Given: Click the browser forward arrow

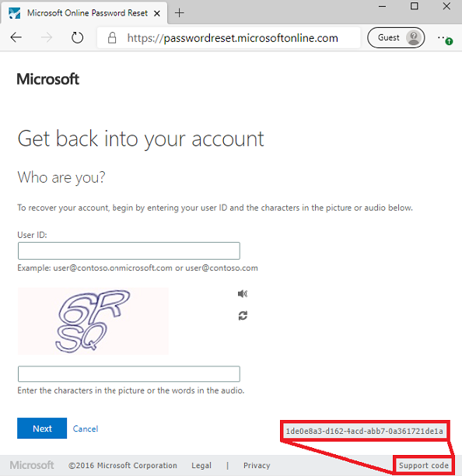Looking at the screenshot, I should click(47, 37).
